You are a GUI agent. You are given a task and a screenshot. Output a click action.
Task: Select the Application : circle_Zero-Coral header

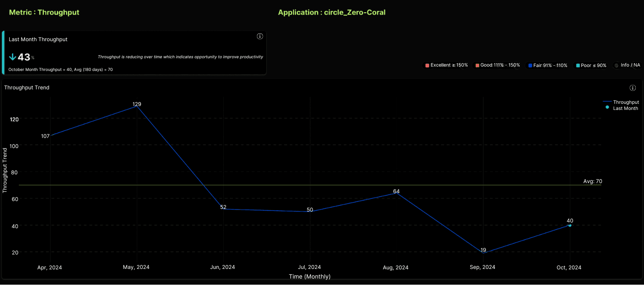click(x=331, y=12)
